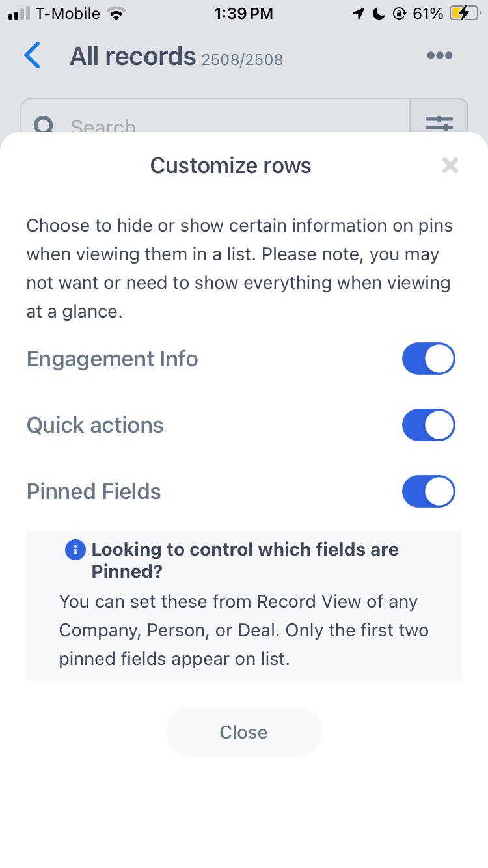The width and height of the screenshot is (488, 868).
Task: Tap the location arrow status icon
Action: pos(359,14)
